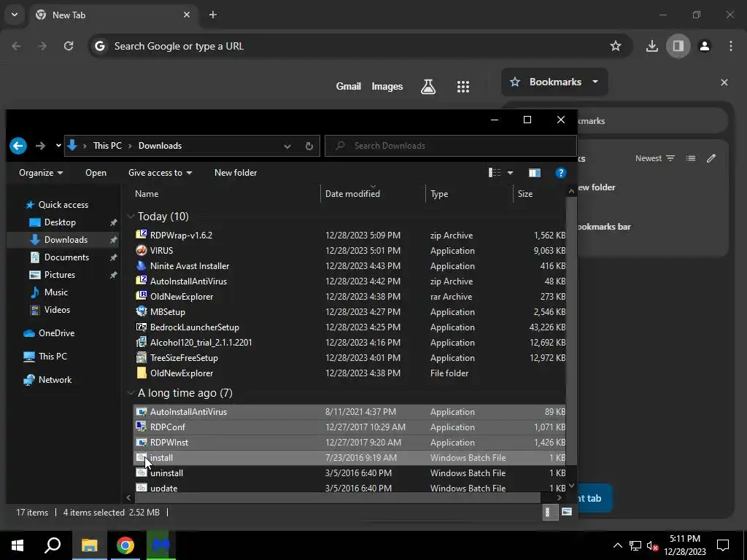747x560 pixels.
Task: Open the Organize menu
Action: [41, 173]
